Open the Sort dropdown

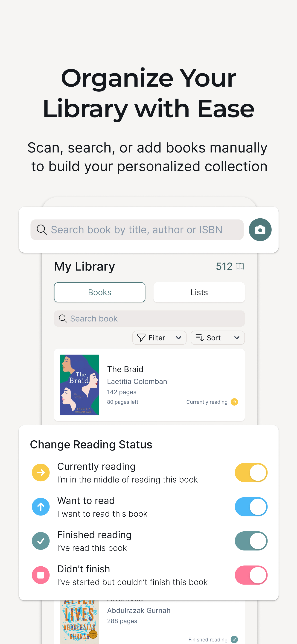pos(218,338)
